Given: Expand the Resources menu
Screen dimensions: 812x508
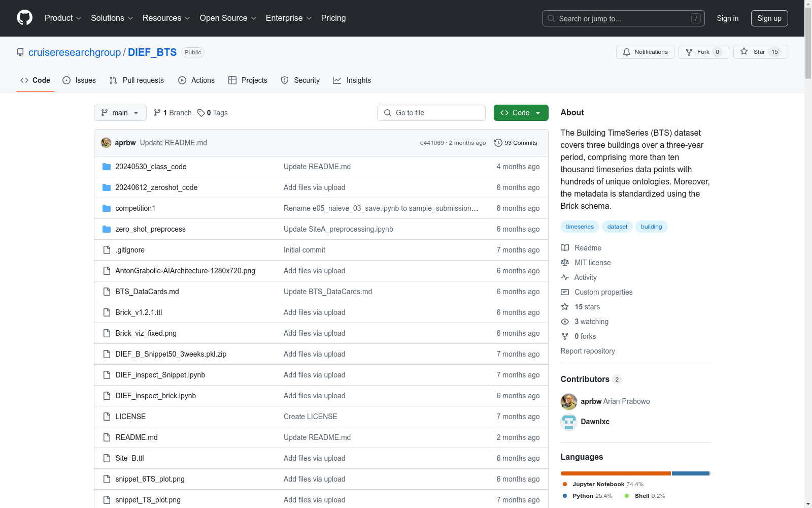Looking at the screenshot, I should click(x=166, y=18).
